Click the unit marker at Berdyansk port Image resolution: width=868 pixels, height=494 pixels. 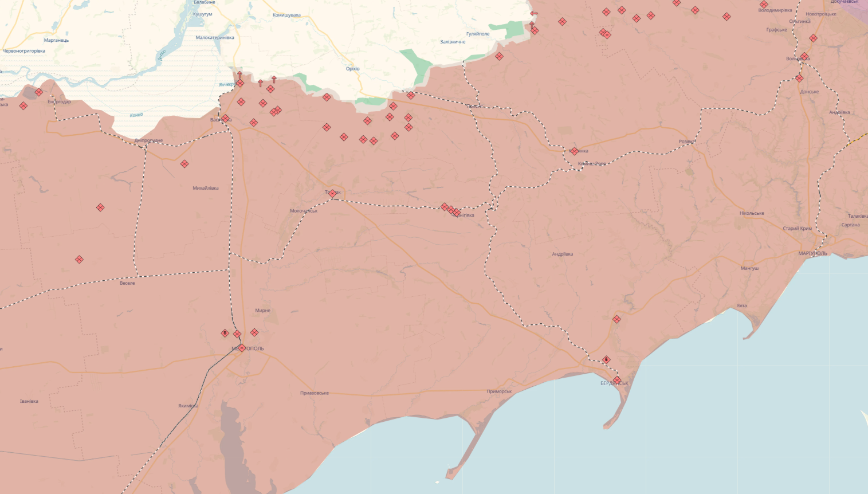click(617, 381)
